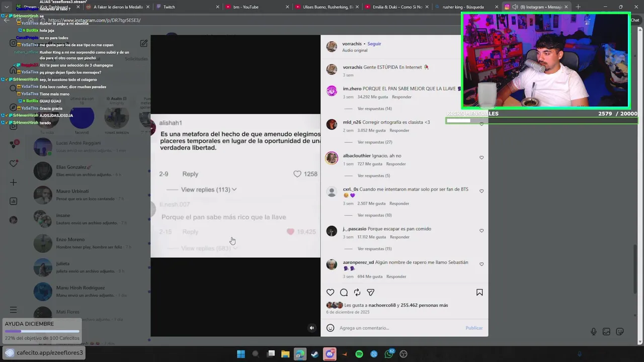Open Steam from taskbar
Screen dimensions: 644x362
pos(315,354)
